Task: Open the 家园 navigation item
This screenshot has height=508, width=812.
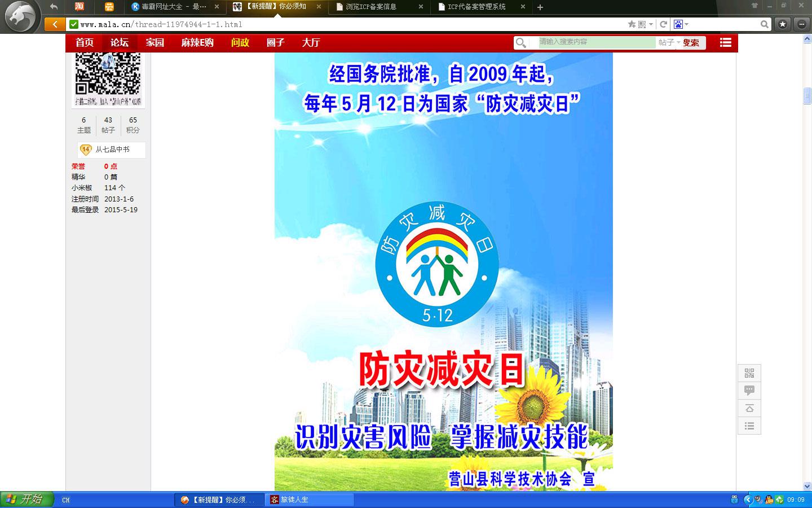Action: tap(155, 42)
